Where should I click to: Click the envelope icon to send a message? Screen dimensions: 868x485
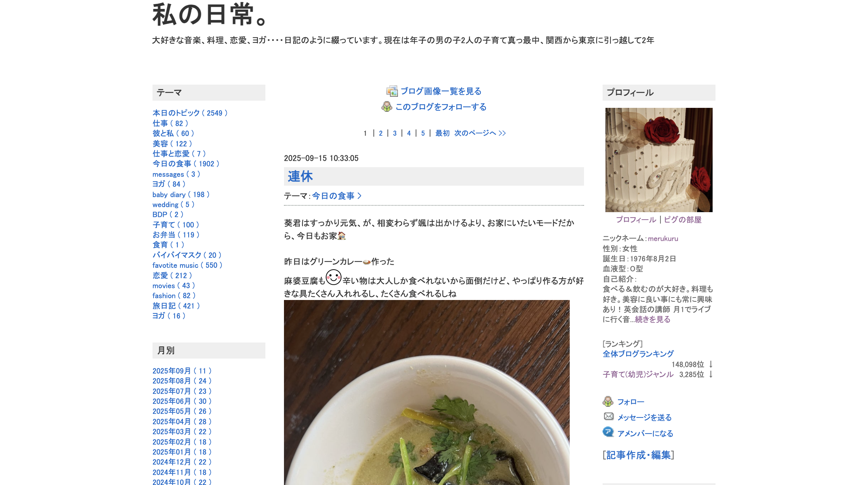(x=609, y=416)
